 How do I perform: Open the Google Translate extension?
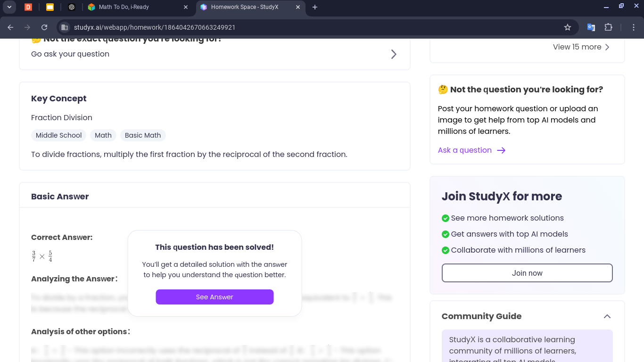click(591, 27)
